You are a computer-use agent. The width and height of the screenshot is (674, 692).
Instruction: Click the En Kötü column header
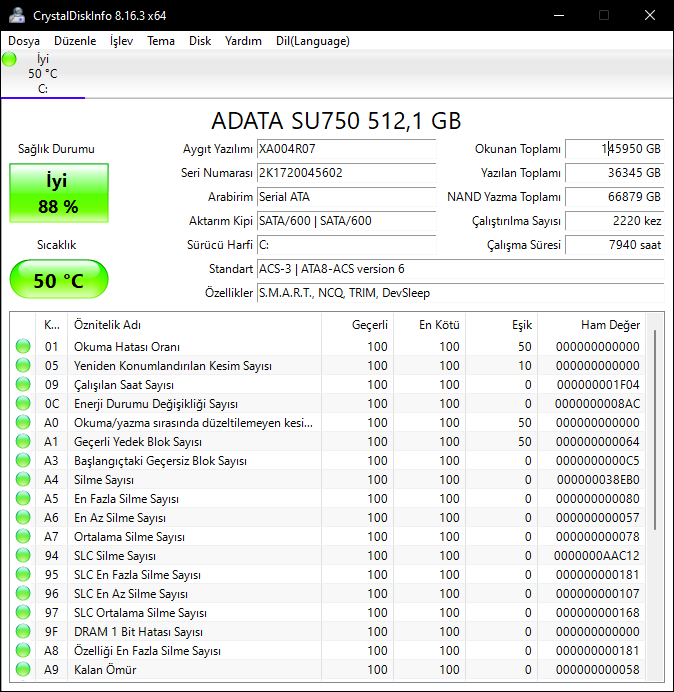pyautogui.click(x=429, y=325)
